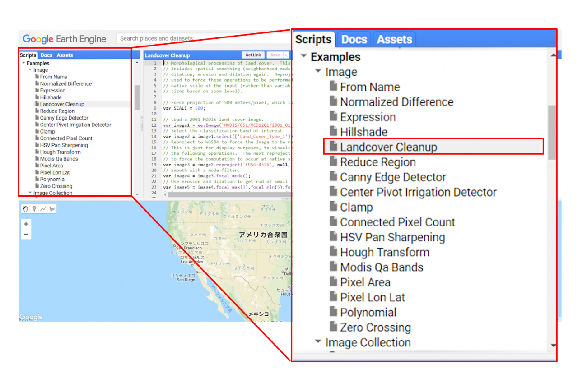Image resolution: width=587 pixels, height=392 pixels.
Task: Click the vertical scrollbar thumb in the small Scripts panel
Action: [x=137, y=97]
